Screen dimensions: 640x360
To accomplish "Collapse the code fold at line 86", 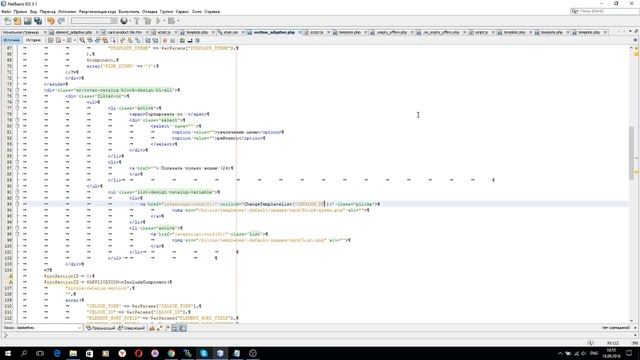I will coord(17,162).
